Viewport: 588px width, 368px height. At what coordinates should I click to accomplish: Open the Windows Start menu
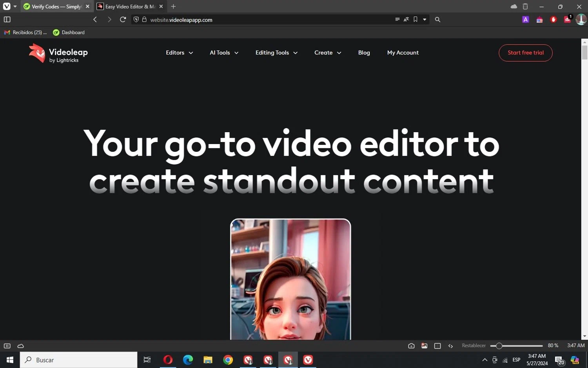pos(10,360)
